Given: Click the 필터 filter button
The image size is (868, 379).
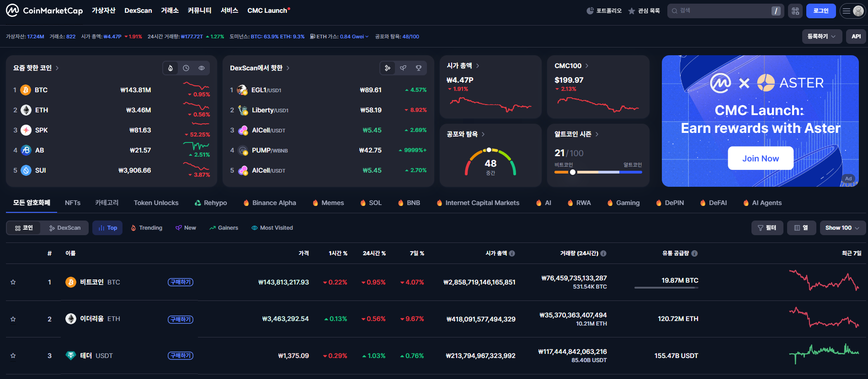Looking at the screenshot, I should click(767, 228).
